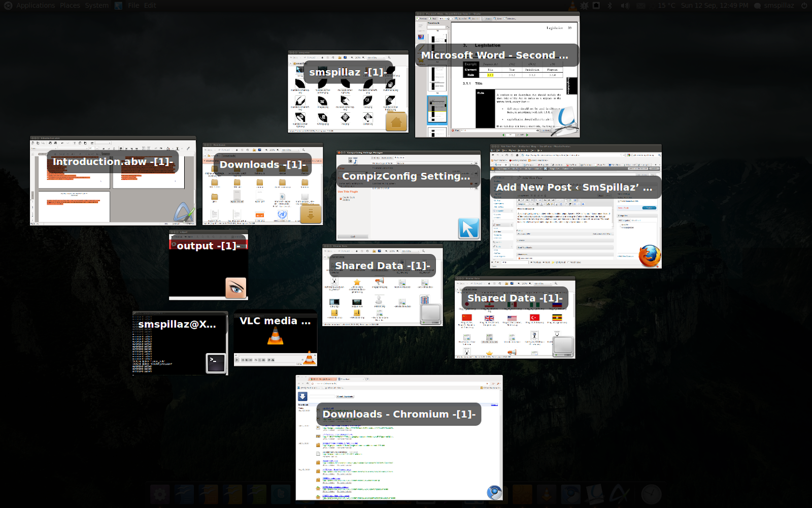Click the clock icon in the bottom dock

pos(651,494)
